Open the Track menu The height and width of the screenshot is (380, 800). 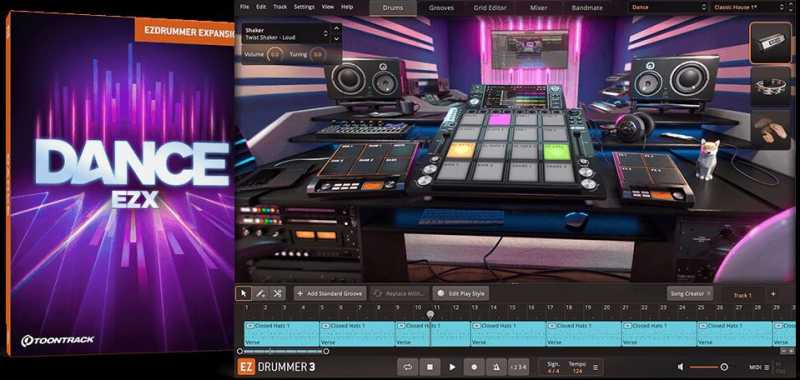(280, 7)
